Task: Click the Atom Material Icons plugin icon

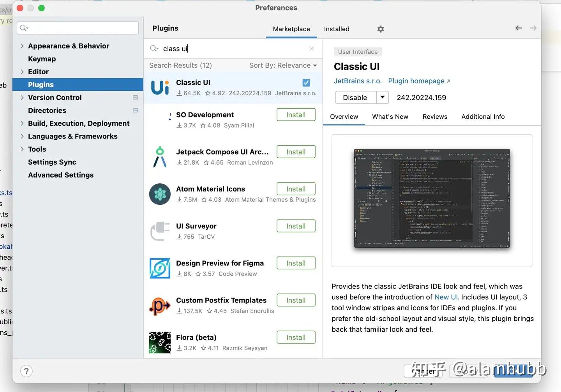Action: [160, 194]
